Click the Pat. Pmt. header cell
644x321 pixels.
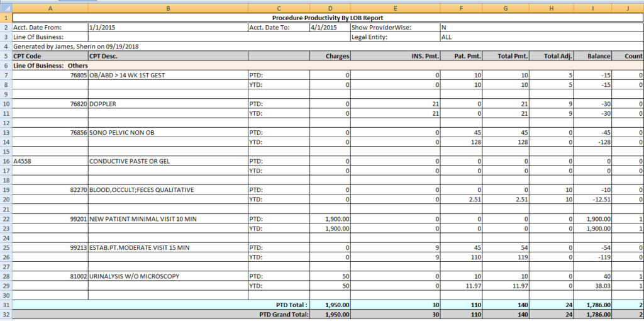(461, 56)
